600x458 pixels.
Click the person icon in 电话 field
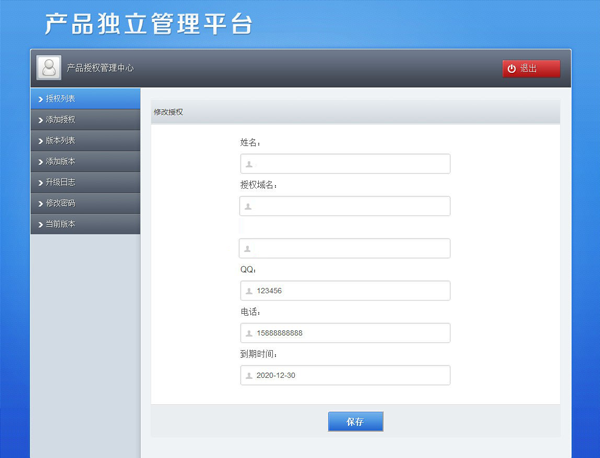coord(249,333)
